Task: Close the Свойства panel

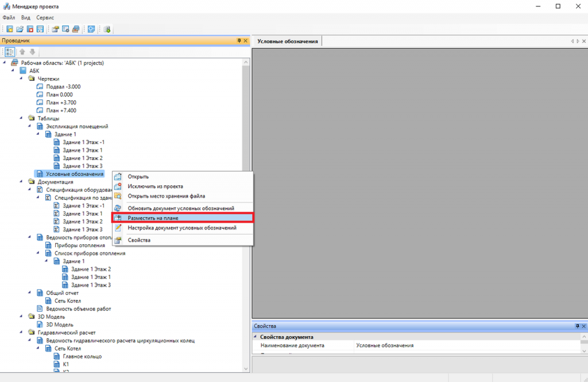Action: [x=584, y=326]
